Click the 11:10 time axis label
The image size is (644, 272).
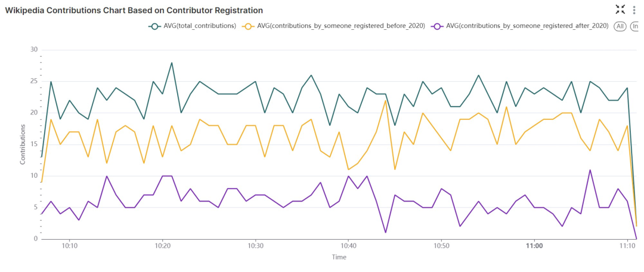pyautogui.click(x=627, y=246)
